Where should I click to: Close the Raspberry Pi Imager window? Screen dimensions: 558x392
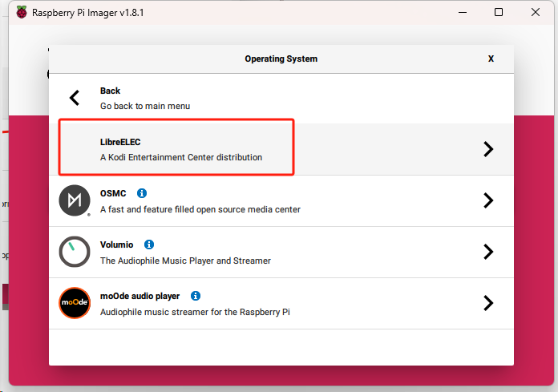pyautogui.click(x=536, y=12)
